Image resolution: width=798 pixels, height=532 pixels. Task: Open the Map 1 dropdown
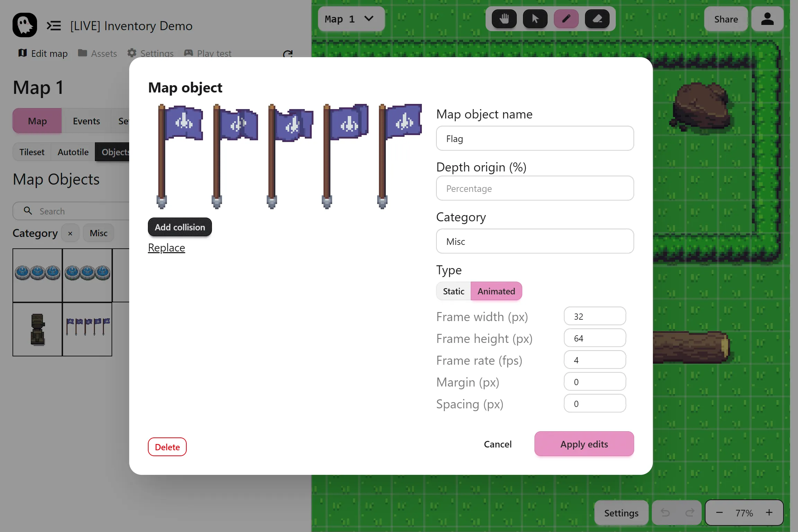coord(351,19)
